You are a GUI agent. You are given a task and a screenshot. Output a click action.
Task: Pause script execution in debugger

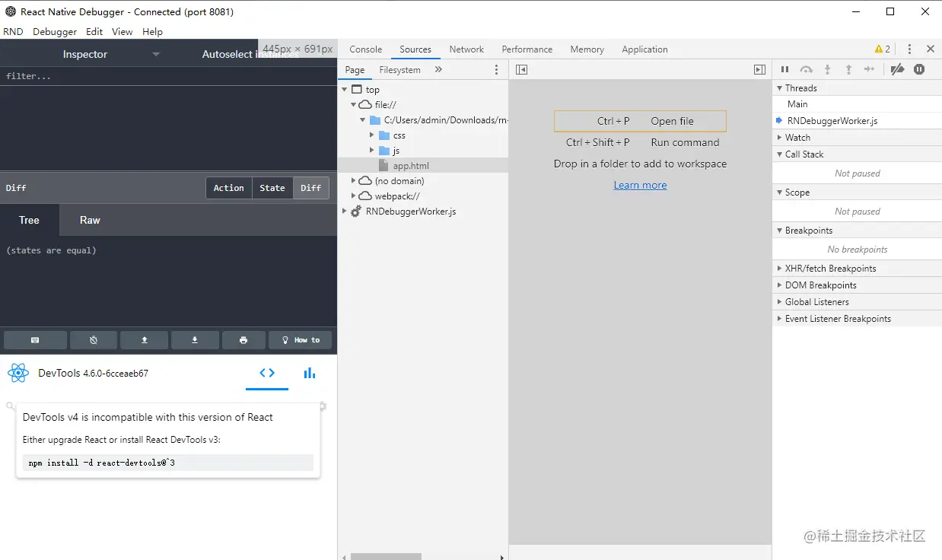pos(784,69)
